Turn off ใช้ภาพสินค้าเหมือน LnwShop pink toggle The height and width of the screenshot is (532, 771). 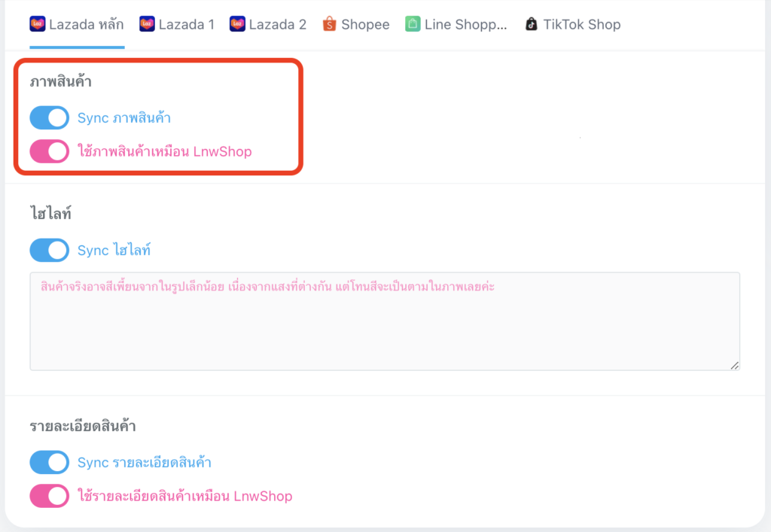[49, 151]
